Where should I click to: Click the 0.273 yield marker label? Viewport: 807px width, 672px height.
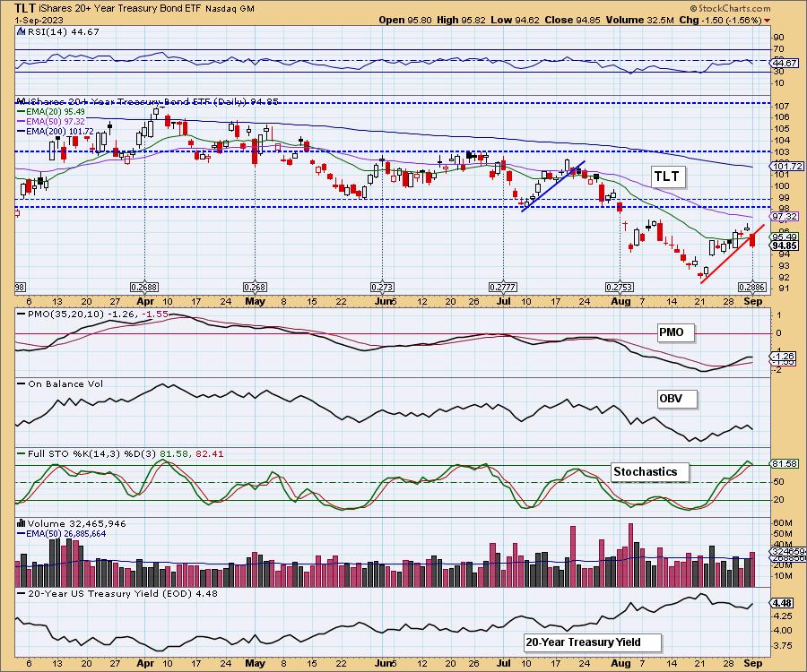[382, 287]
